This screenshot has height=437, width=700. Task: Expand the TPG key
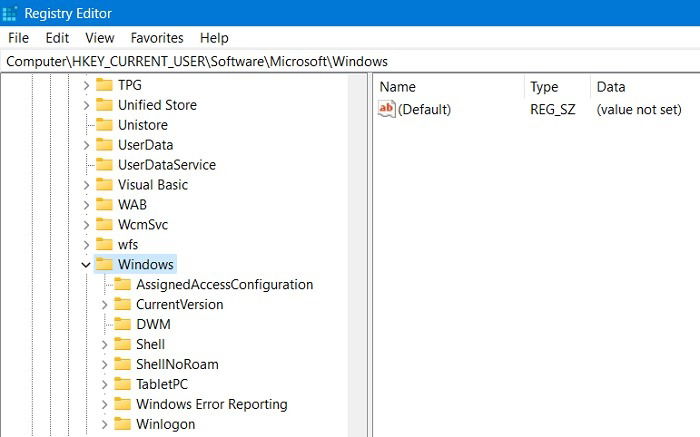86,85
